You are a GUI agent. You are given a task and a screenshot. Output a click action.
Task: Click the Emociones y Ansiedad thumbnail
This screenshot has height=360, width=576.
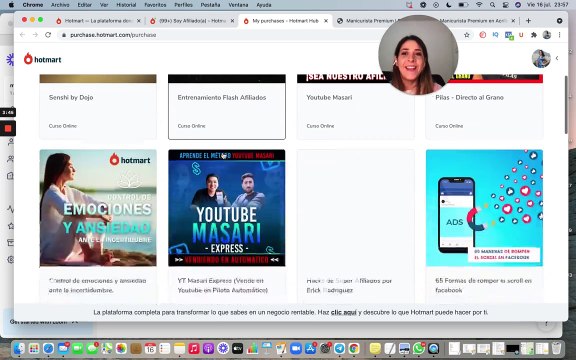pyautogui.click(x=98, y=208)
